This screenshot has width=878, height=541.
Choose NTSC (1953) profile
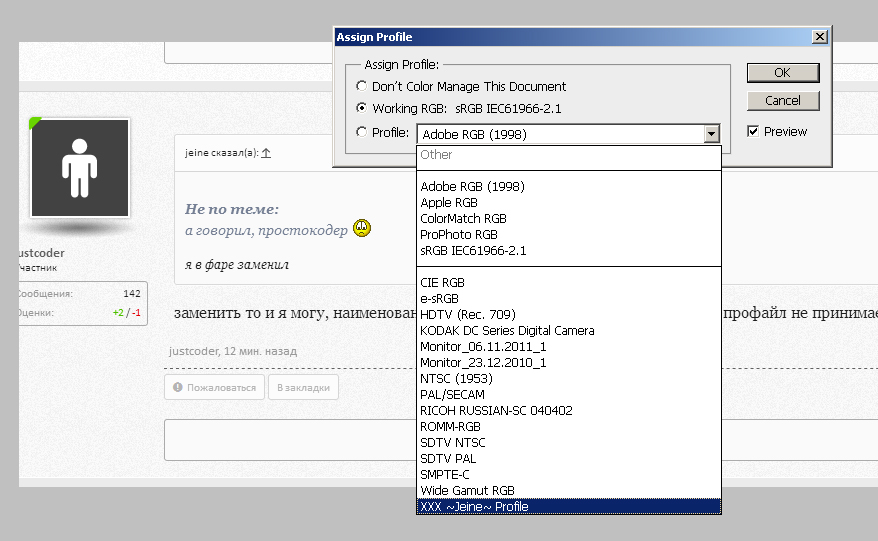[x=568, y=379]
